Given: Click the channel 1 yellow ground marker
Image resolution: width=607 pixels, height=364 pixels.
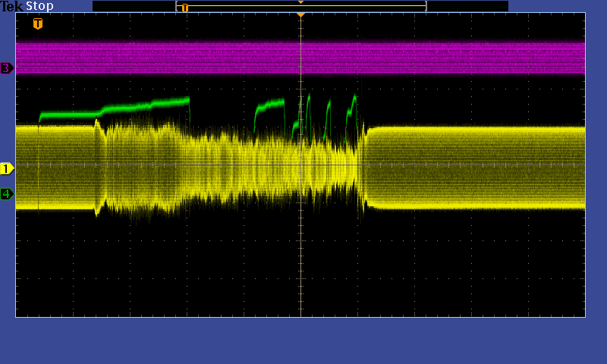Looking at the screenshot, I should pyautogui.click(x=7, y=168).
